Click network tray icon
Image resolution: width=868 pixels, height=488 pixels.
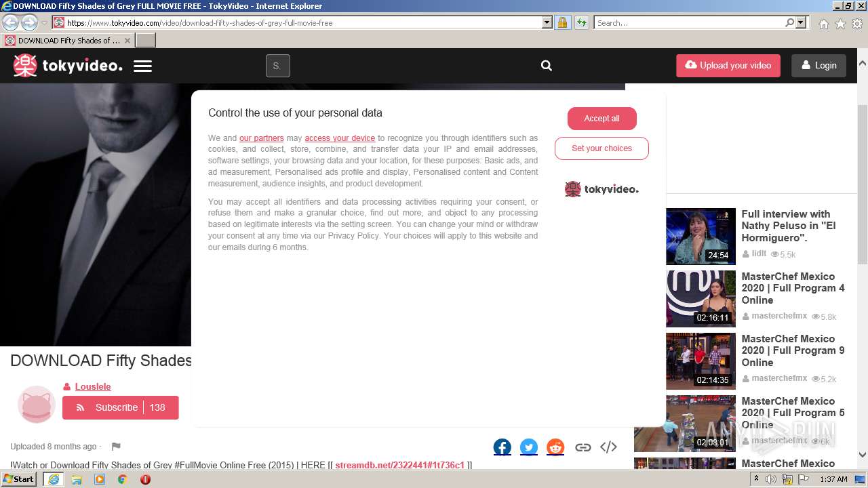(787, 479)
